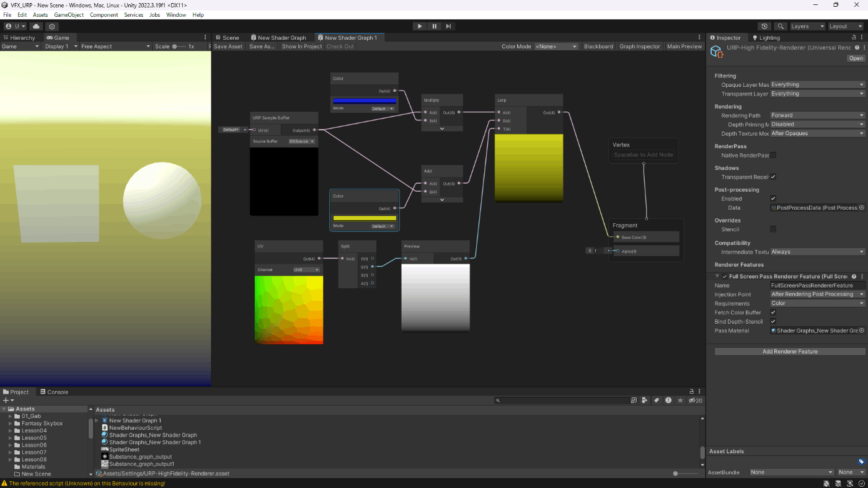The height and width of the screenshot is (488, 868).
Task: Toggle the Native RenderPass checkbox
Action: coord(773,155)
